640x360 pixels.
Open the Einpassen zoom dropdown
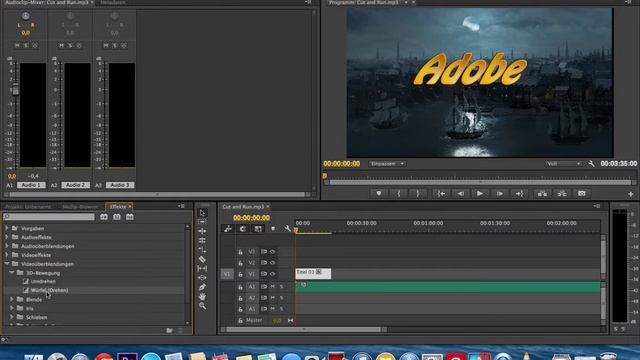pos(387,164)
